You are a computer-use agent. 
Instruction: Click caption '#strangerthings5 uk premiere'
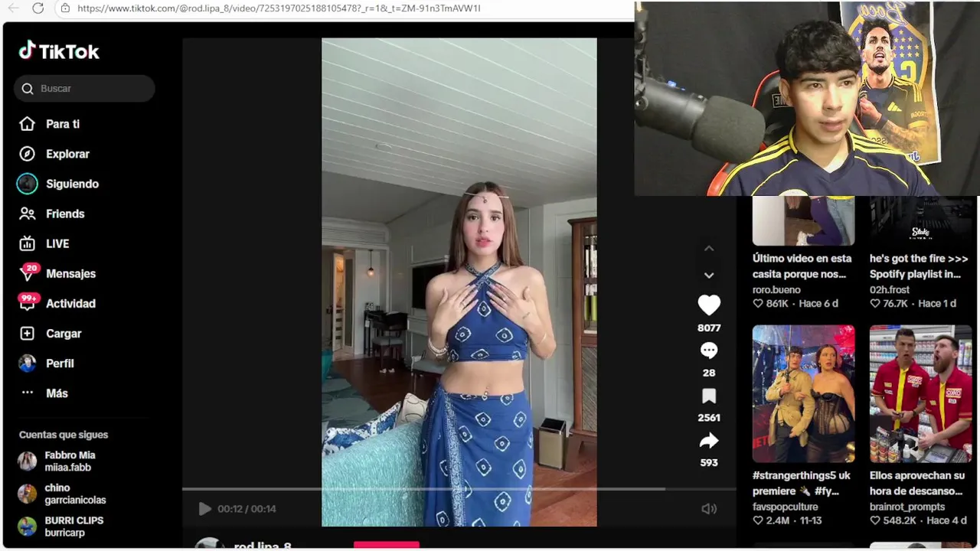[802, 483]
